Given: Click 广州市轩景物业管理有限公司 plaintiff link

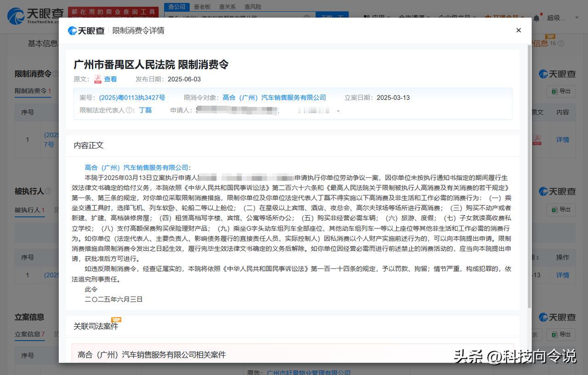Looking at the screenshot, I should (x=309, y=372).
